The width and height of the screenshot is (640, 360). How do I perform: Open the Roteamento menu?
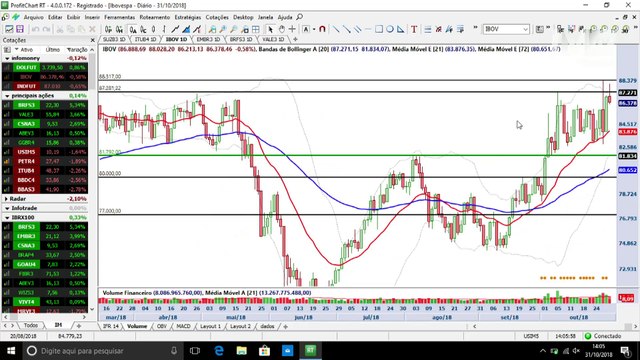[155, 17]
